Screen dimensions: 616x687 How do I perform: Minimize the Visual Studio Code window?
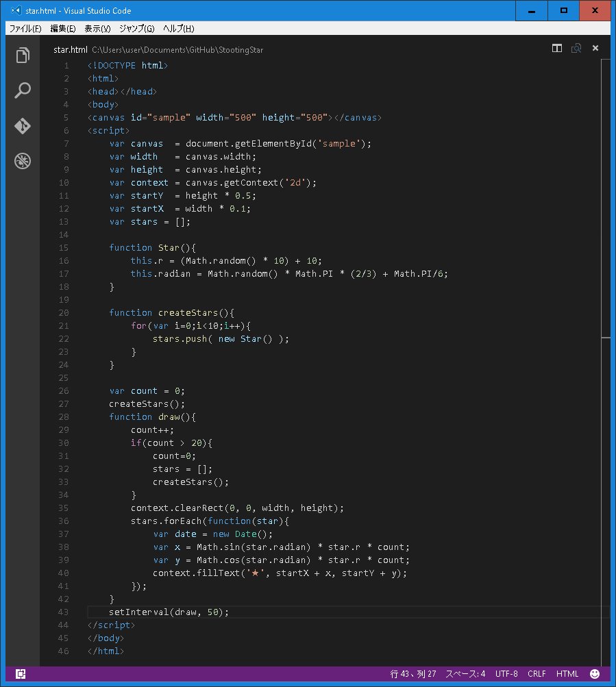point(532,10)
